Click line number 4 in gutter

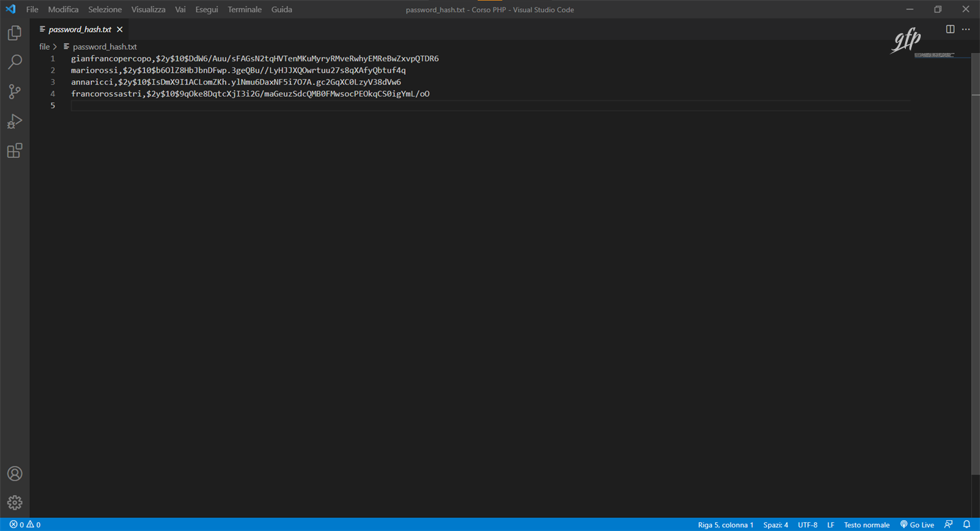pyautogui.click(x=52, y=93)
